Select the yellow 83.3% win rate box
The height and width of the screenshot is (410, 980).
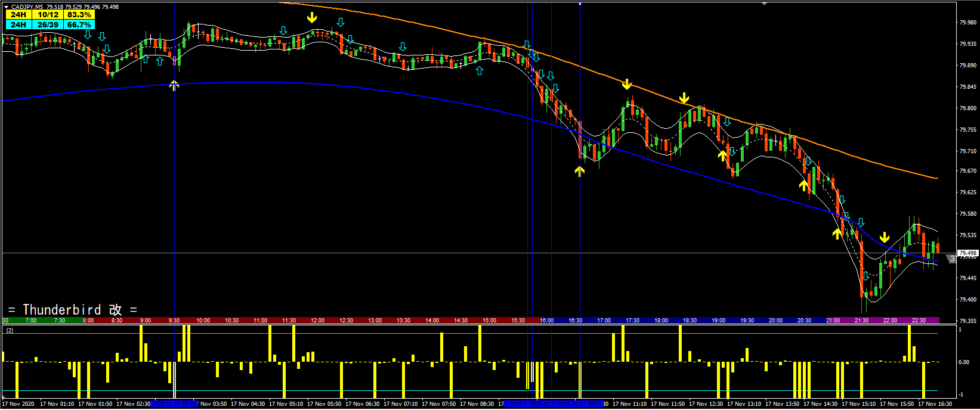pos(79,14)
